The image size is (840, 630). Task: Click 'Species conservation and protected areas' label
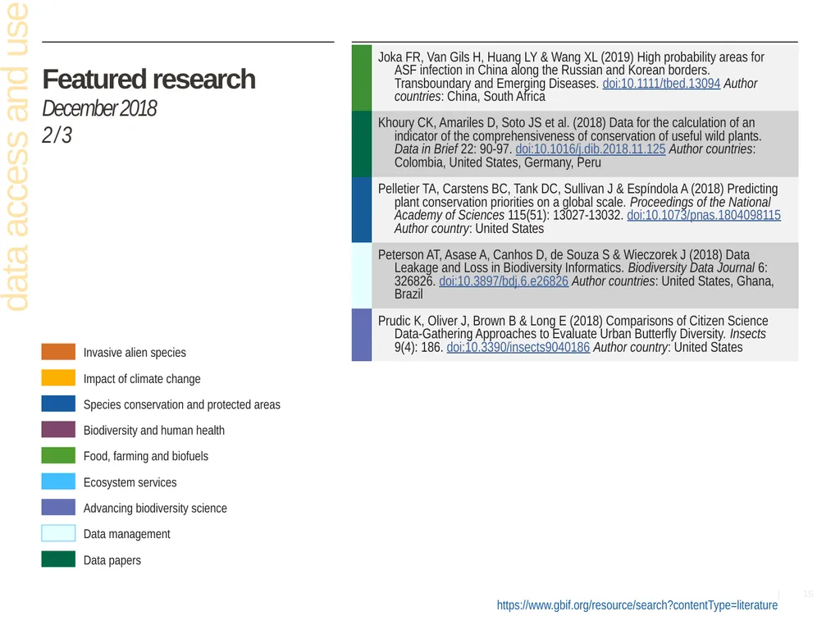pos(181,404)
